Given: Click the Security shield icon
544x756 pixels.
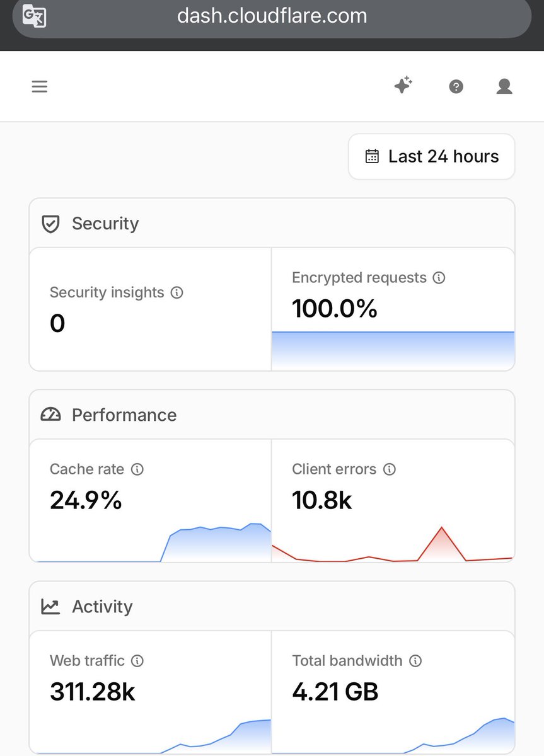Looking at the screenshot, I should click(x=50, y=224).
